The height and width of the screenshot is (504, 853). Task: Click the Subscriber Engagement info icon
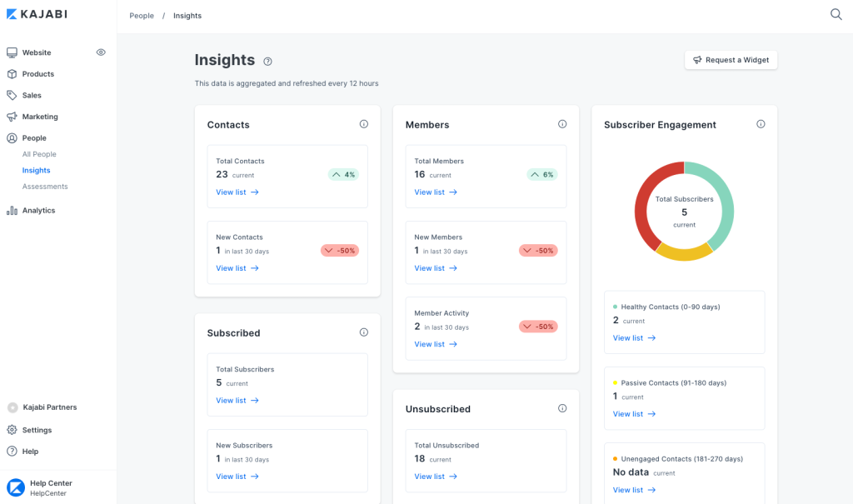761,123
